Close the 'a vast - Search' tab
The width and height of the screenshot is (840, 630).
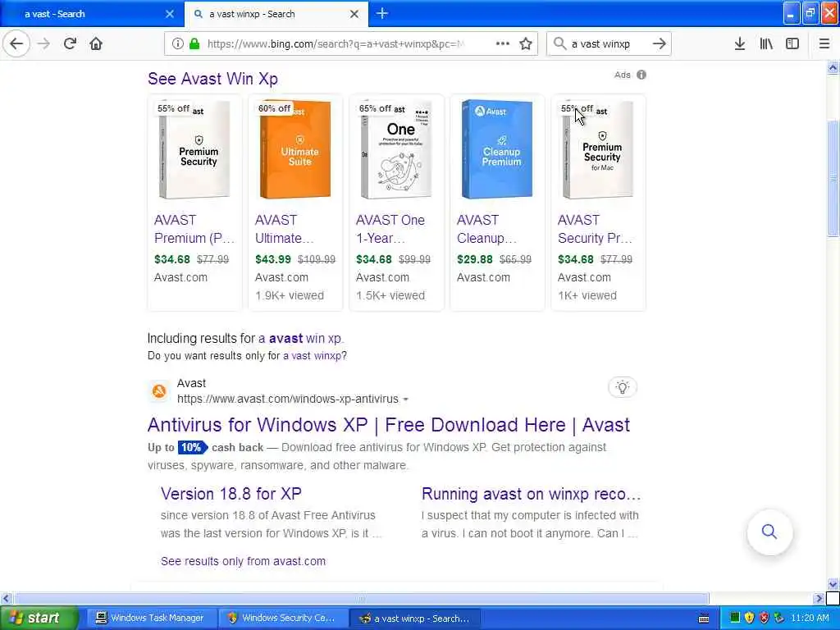coord(170,14)
